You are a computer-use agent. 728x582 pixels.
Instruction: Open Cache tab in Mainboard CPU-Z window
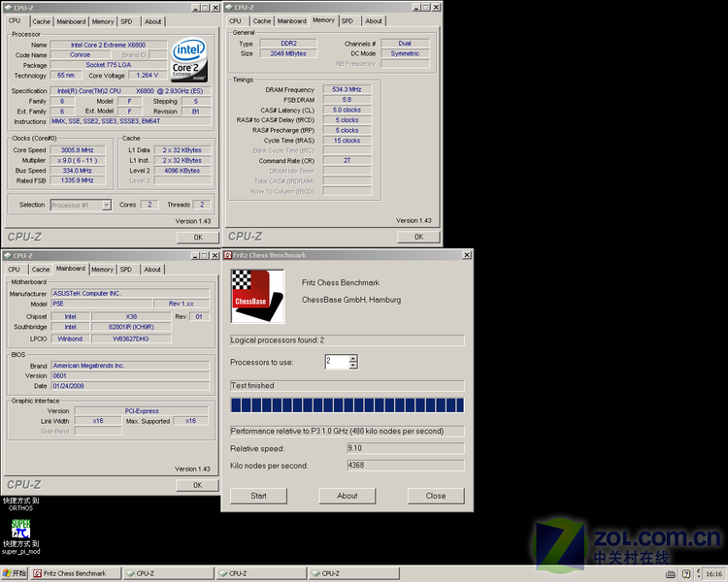click(41, 270)
